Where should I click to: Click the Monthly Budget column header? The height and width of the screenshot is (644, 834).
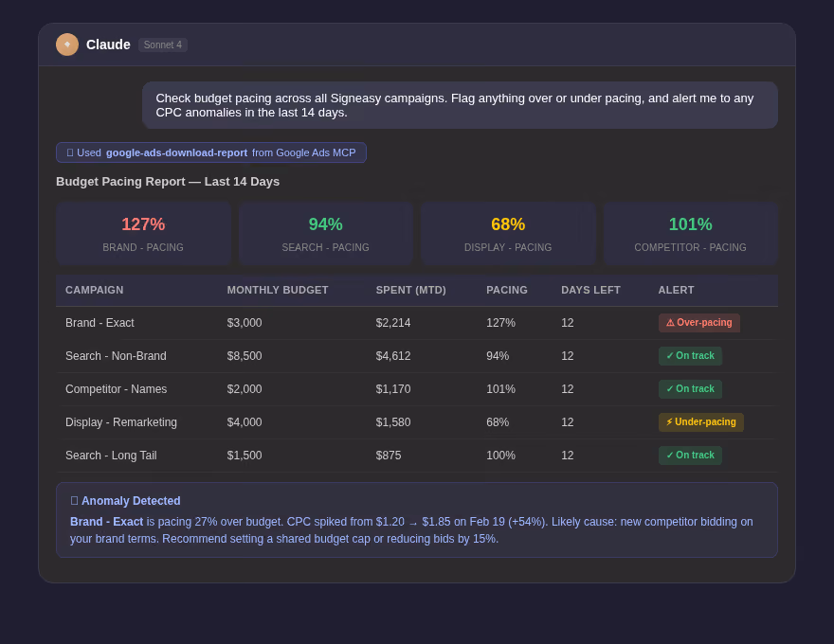click(x=278, y=290)
